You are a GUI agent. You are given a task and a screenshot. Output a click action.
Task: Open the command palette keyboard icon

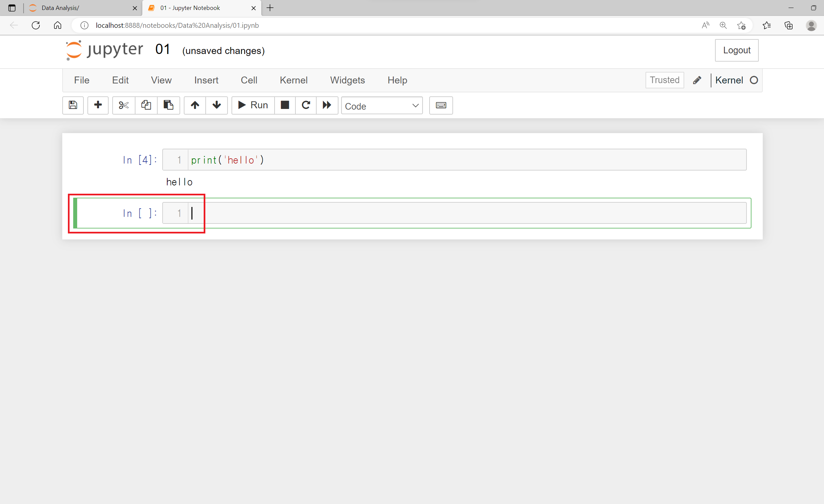(x=441, y=105)
